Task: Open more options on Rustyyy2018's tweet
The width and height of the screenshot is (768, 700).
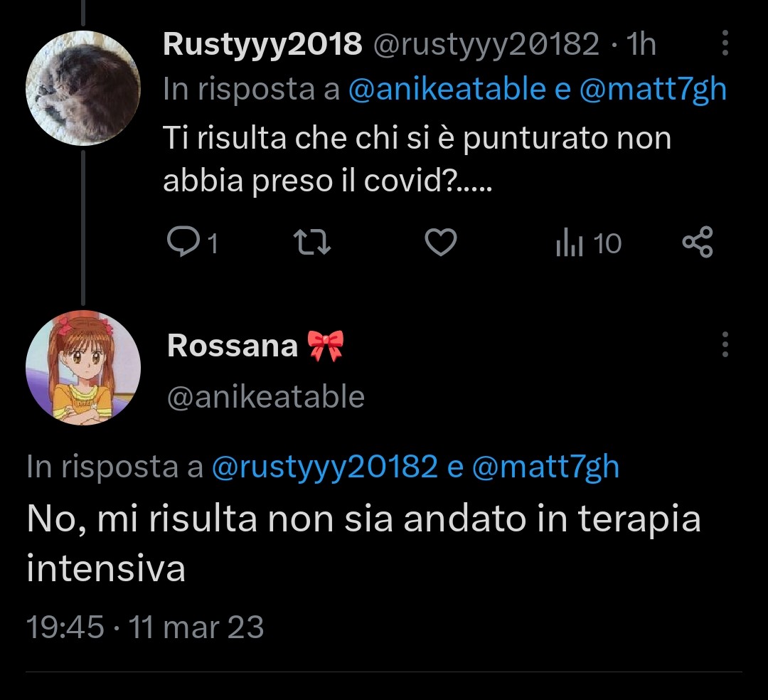Action: click(x=725, y=43)
